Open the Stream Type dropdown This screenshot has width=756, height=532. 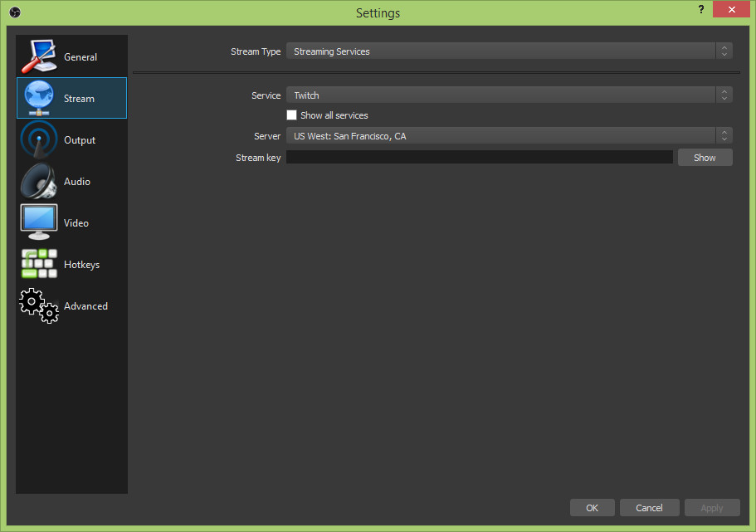510,51
